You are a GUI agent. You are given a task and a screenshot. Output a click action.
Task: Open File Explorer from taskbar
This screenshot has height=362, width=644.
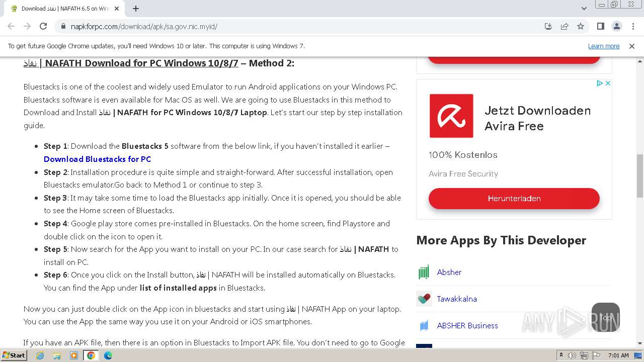click(x=57, y=355)
